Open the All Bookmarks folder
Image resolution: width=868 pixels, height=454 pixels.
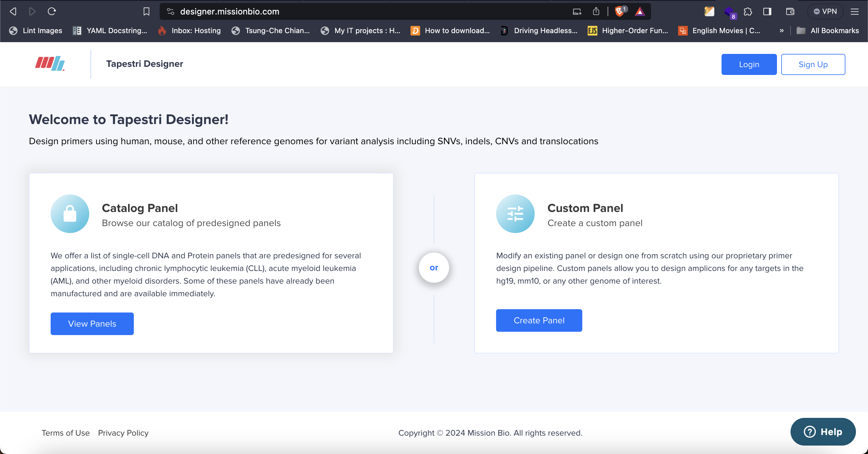[828, 31]
